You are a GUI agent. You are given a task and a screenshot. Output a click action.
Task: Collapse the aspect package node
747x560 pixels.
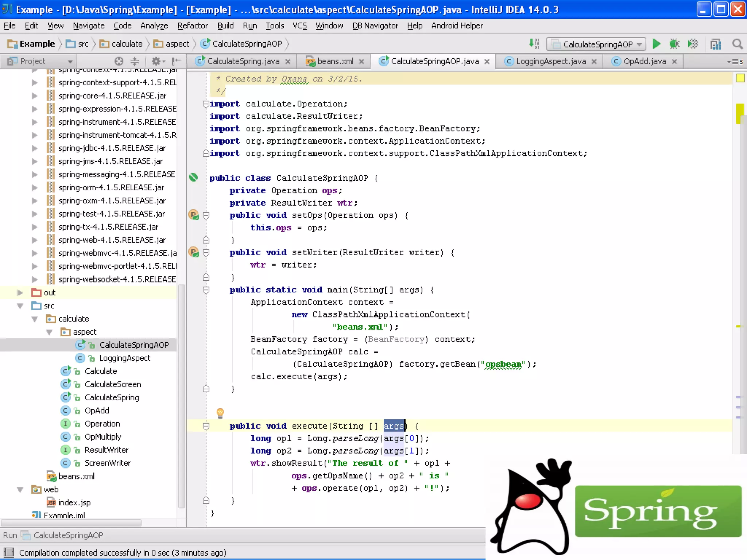point(49,332)
